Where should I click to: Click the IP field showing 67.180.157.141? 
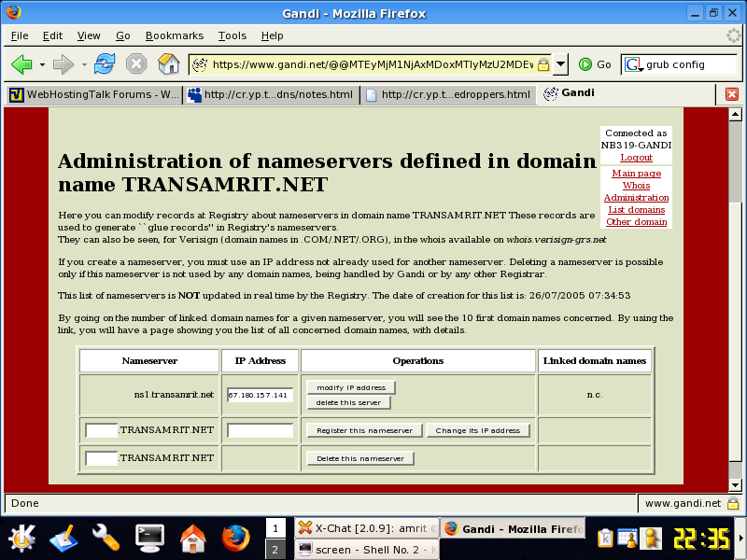(x=260, y=395)
